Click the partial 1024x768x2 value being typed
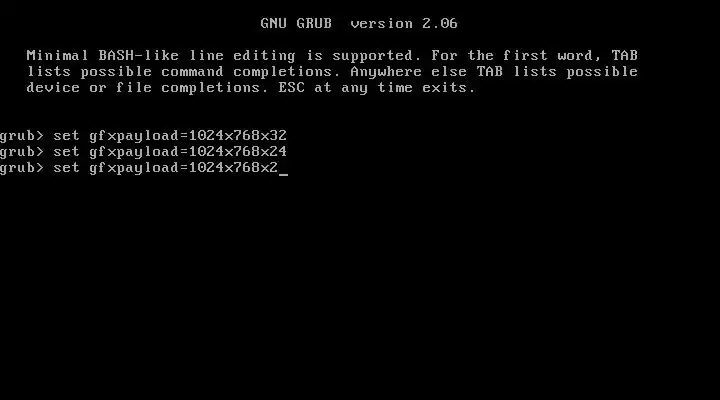 point(233,168)
